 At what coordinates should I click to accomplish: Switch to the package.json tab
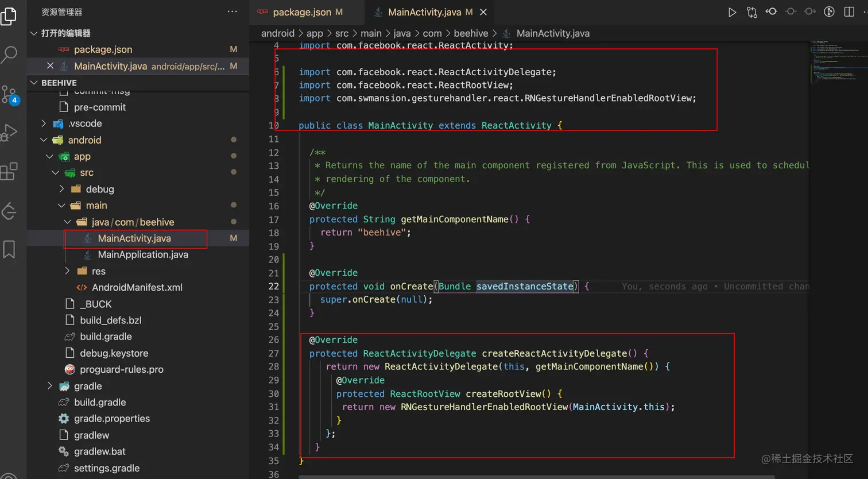click(x=307, y=12)
